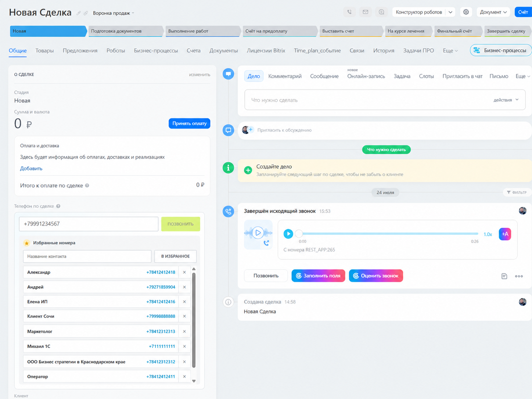Remove Александр from favorite numbers

coord(184,272)
